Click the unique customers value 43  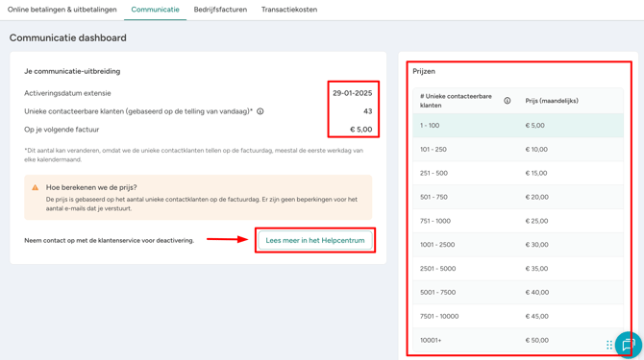click(367, 111)
